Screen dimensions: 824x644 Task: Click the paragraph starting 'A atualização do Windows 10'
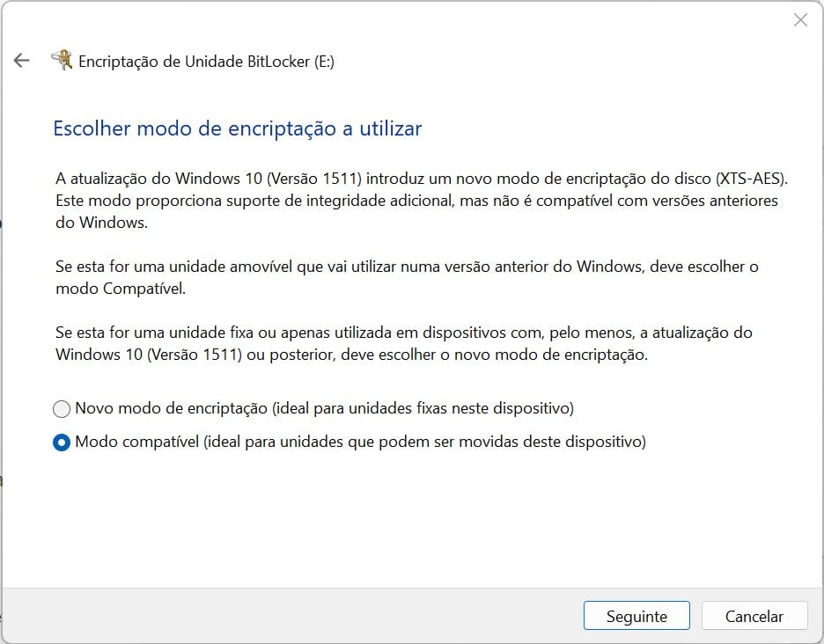point(422,200)
